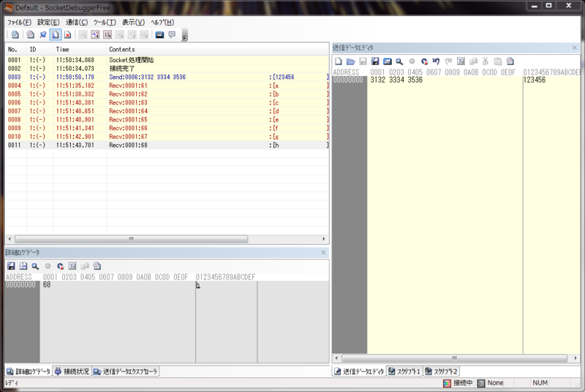Screen dimensions: 585x392
Task: Click the None status bar indicator
Action: click(491, 383)
